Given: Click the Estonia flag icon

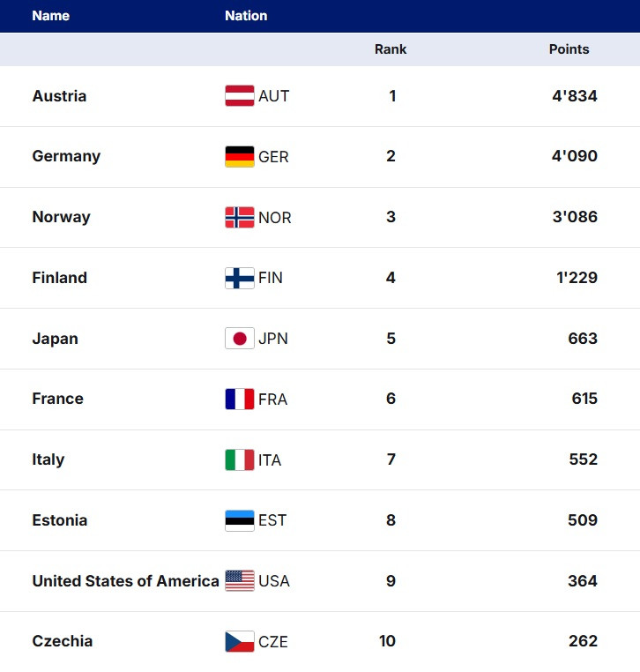Looking at the screenshot, I should pyautogui.click(x=239, y=520).
